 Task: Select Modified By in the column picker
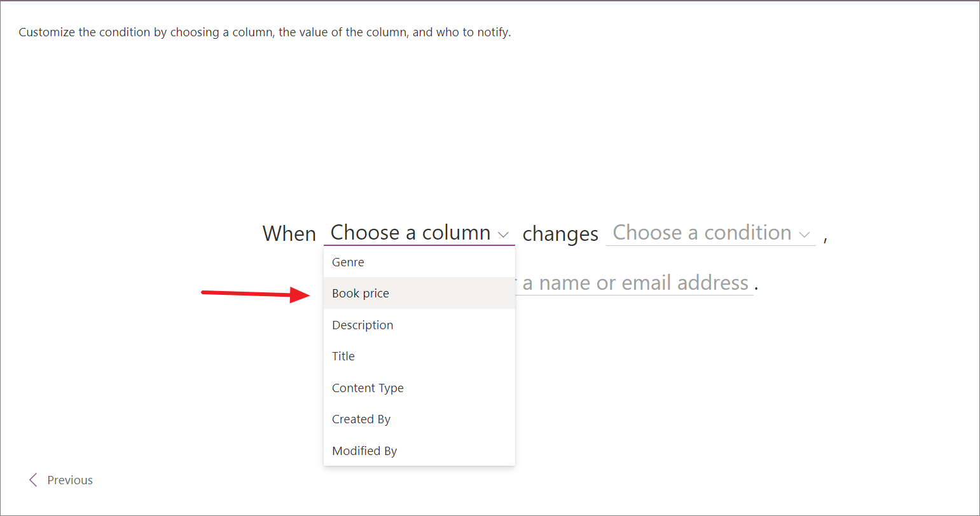364,451
